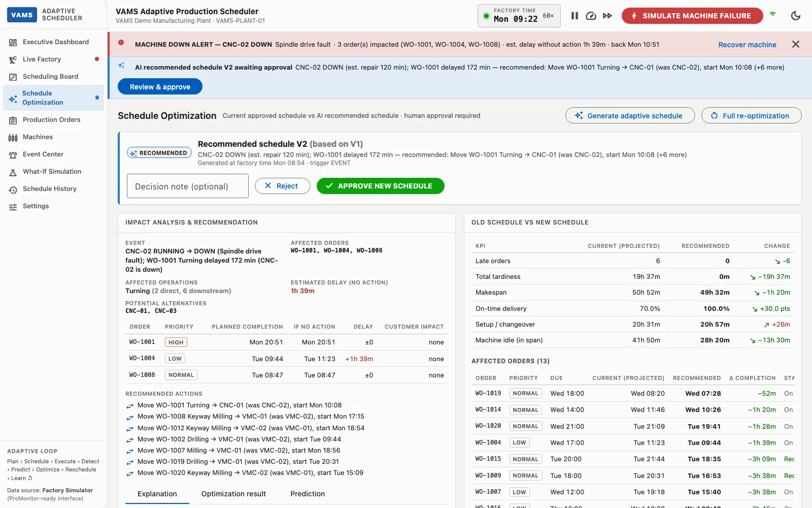
Task: Click Makespan KPI row
Action: point(633,293)
